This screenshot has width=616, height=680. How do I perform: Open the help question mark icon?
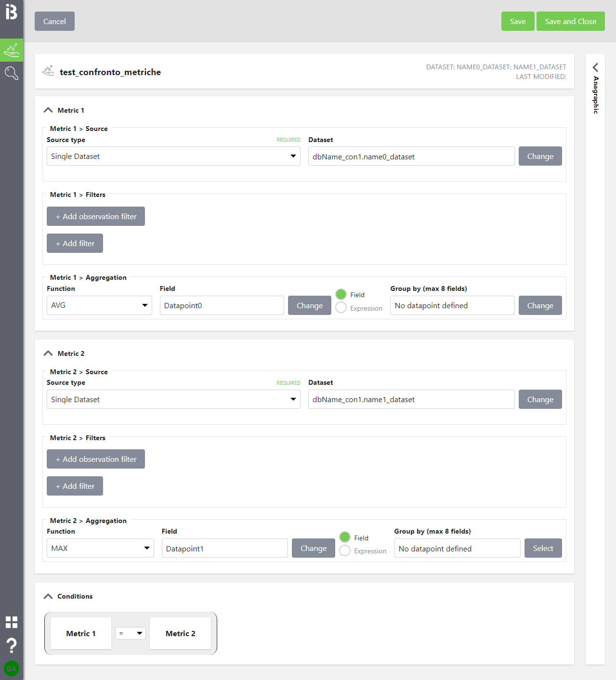(x=12, y=645)
